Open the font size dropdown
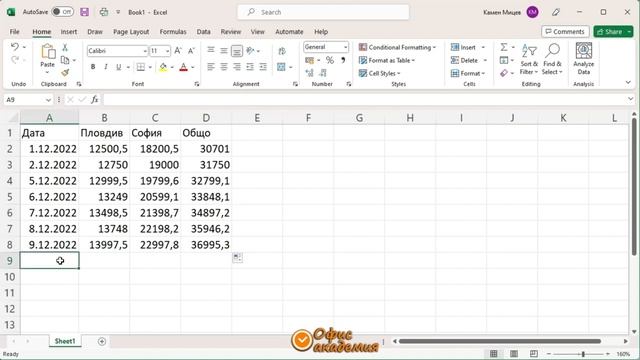The width and height of the screenshot is (640, 360). pyautogui.click(x=167, y=51)
